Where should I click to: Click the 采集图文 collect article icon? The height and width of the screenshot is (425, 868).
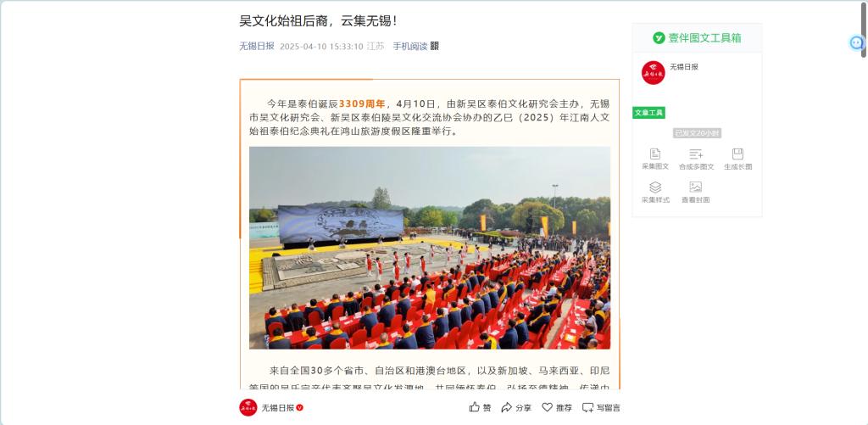click(655, 154)
